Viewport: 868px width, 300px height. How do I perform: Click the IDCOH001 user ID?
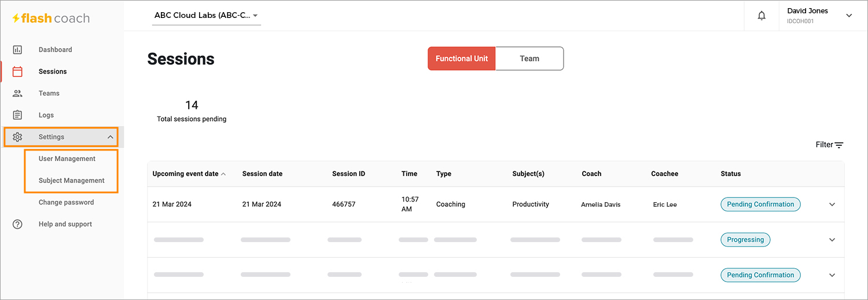pos(800,21)
